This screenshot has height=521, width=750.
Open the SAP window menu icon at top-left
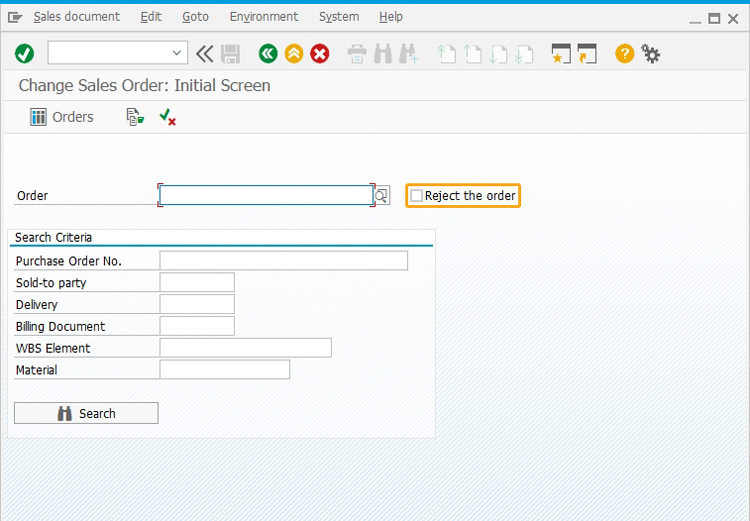click(15, 18)
